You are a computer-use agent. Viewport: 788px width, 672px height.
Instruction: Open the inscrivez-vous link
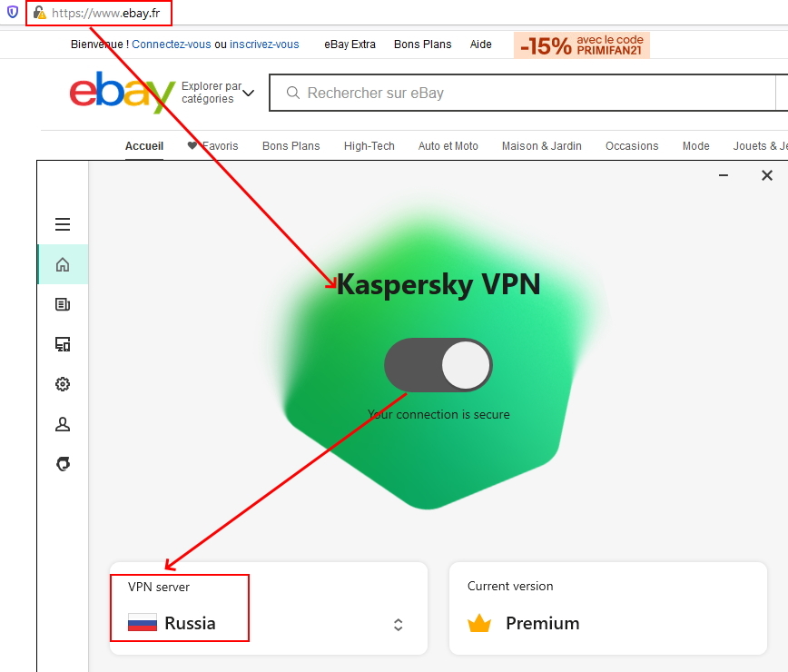click(x=264, y=44)
